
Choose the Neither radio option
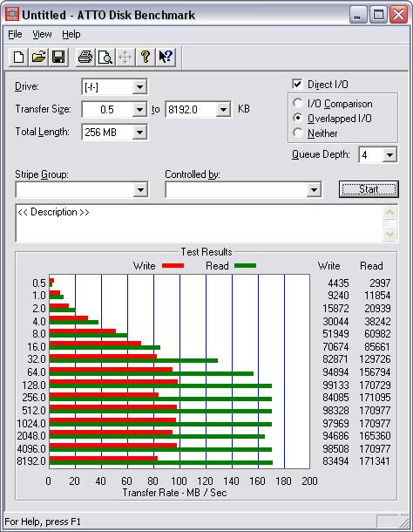[298, 133]
